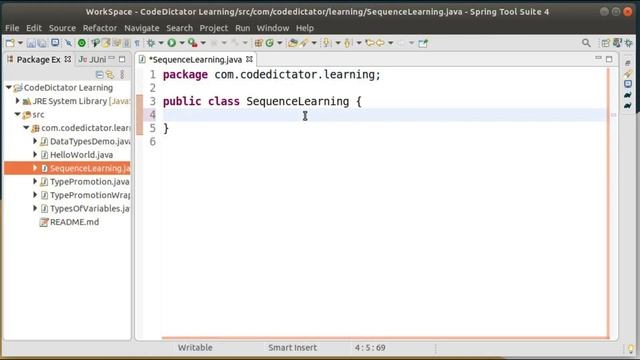Open the Window menu
The height and width of the screenshot is (360, 640).
273,28
